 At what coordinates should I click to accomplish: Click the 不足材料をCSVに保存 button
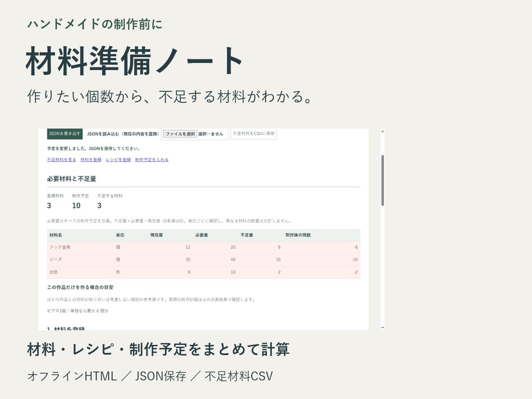(254, 134)
